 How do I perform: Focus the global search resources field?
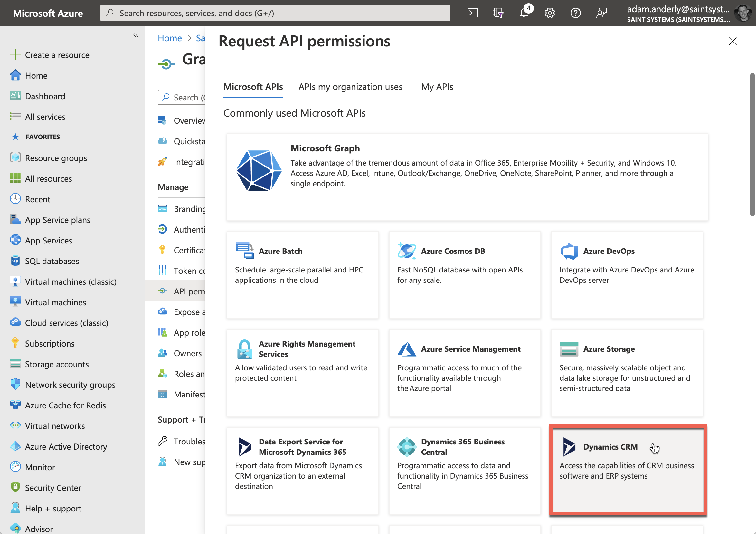click(275, 13)
